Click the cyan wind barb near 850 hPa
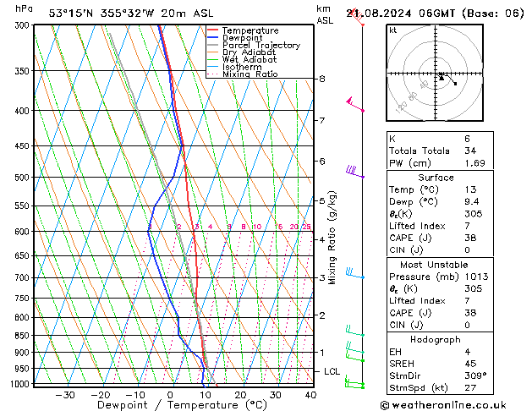The height and width of the screenshot is (411, 532). (354, 332)
